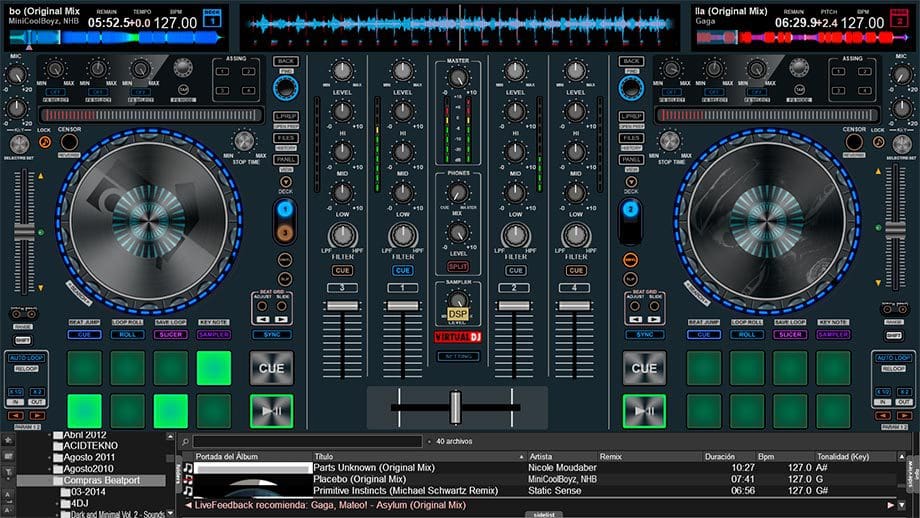Click the left deck CENSOR button
Viewport: 920px width, 518px height.
point(69,141)
